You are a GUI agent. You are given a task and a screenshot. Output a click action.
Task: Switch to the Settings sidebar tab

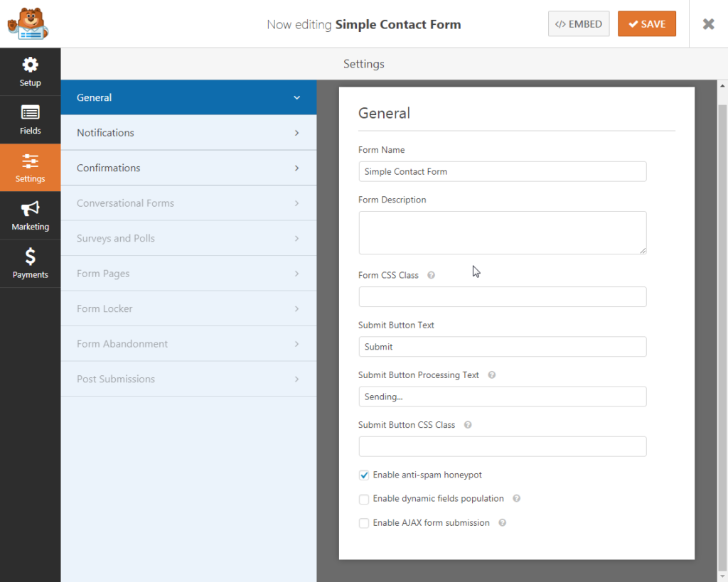coord(30,168)
